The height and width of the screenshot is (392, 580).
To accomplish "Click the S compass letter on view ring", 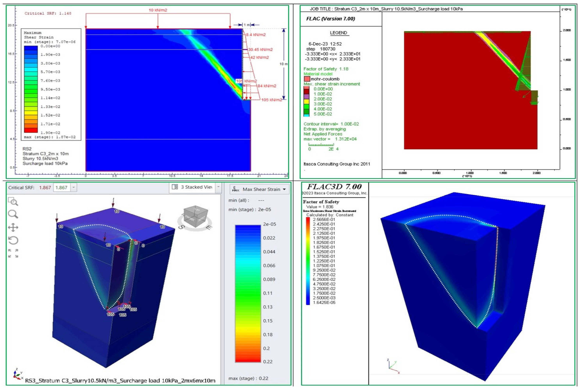I will click(181, 227).
